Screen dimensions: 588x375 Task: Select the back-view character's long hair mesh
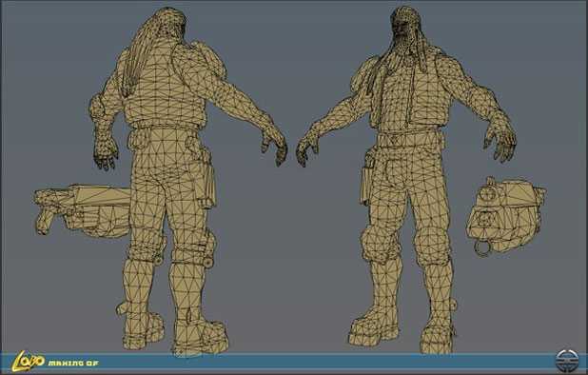(x=139, y=56)
